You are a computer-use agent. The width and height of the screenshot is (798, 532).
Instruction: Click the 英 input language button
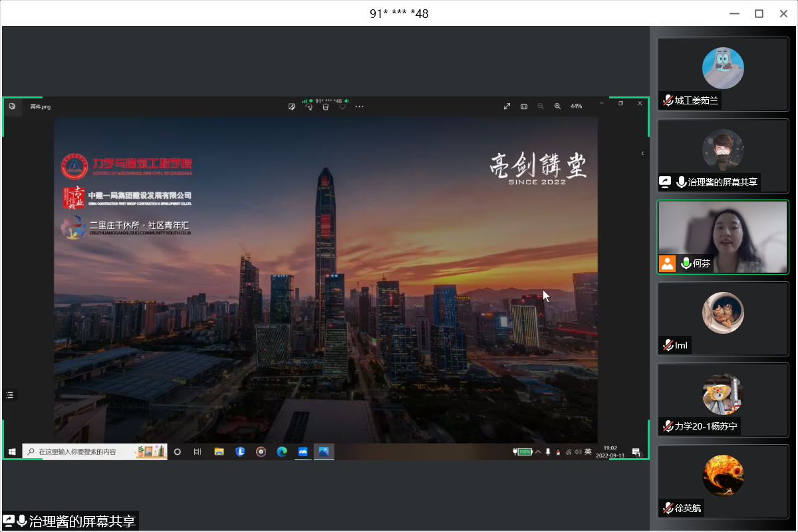[x=588, y=452]
